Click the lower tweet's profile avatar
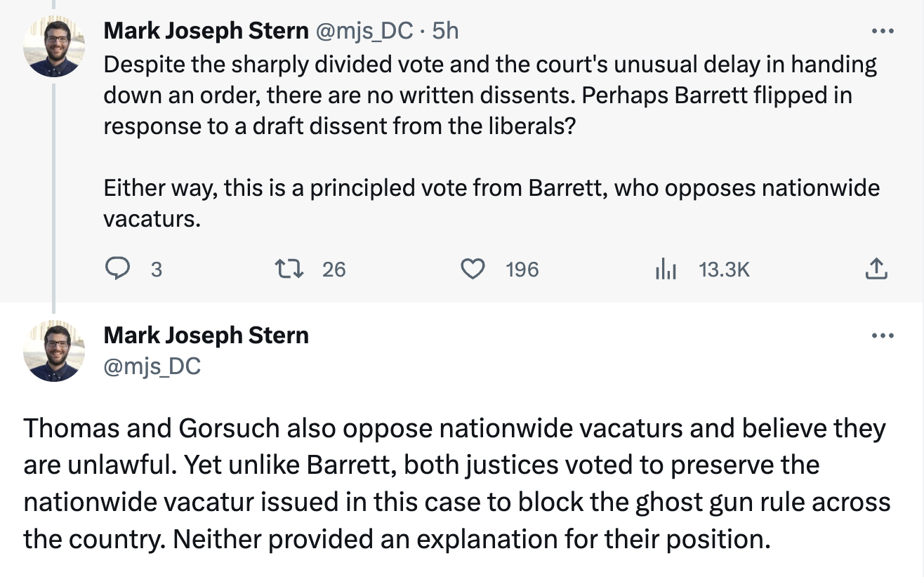924x577 pixels. (54, 351)
